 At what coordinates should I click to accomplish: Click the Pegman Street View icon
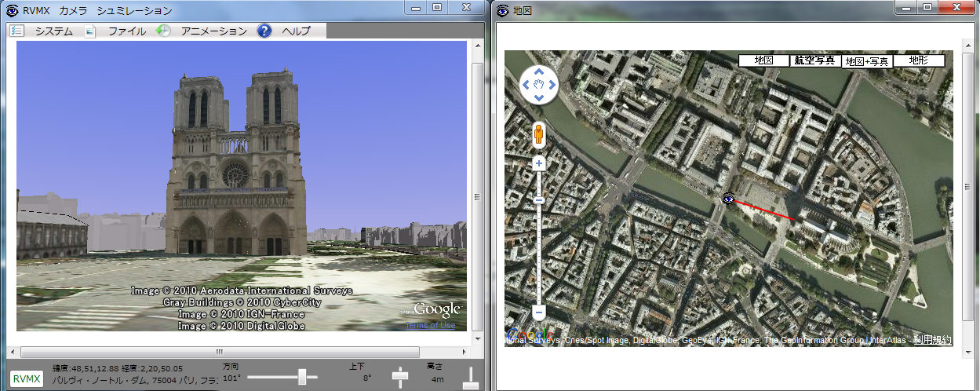tap(539, 135)
